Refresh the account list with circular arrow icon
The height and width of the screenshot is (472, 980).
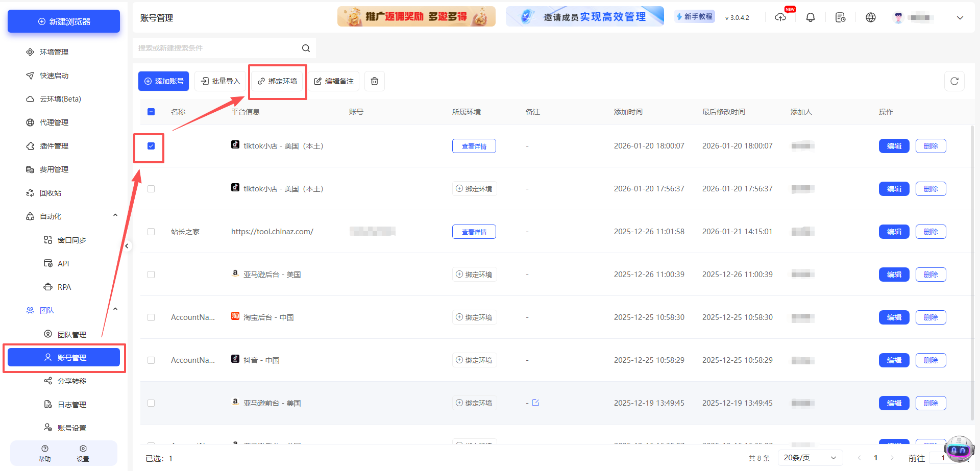pyautogui.click(x=954, y=81)
